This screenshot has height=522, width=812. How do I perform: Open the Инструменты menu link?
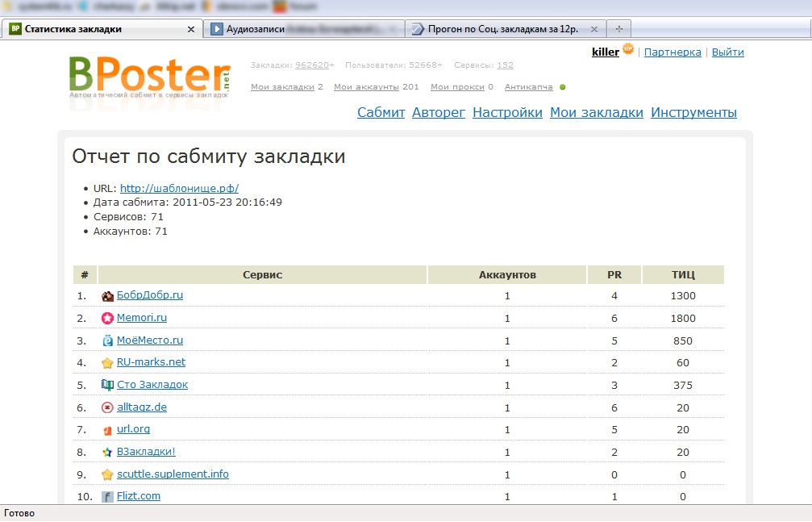pyautogui.click(x=694, y=112)
